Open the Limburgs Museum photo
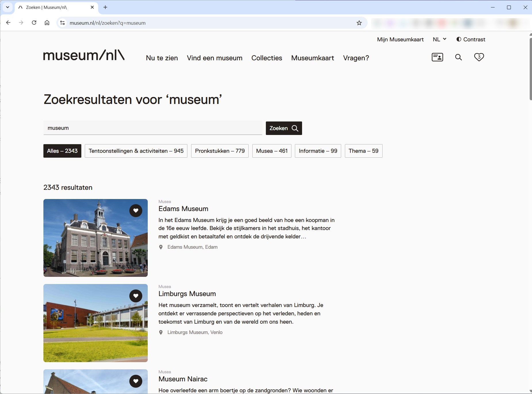The image size is (532, 394). (95, 323)
